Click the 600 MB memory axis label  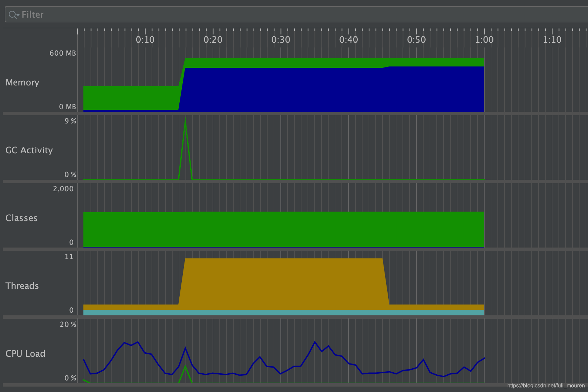(x=63, y=53)
